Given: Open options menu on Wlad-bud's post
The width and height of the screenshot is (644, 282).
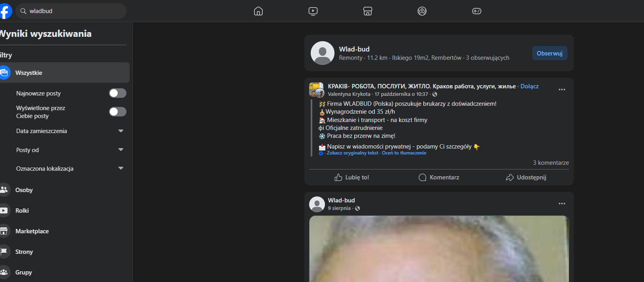Looking at the screenshot, I should pyautogui.click(x=562, y=204).
